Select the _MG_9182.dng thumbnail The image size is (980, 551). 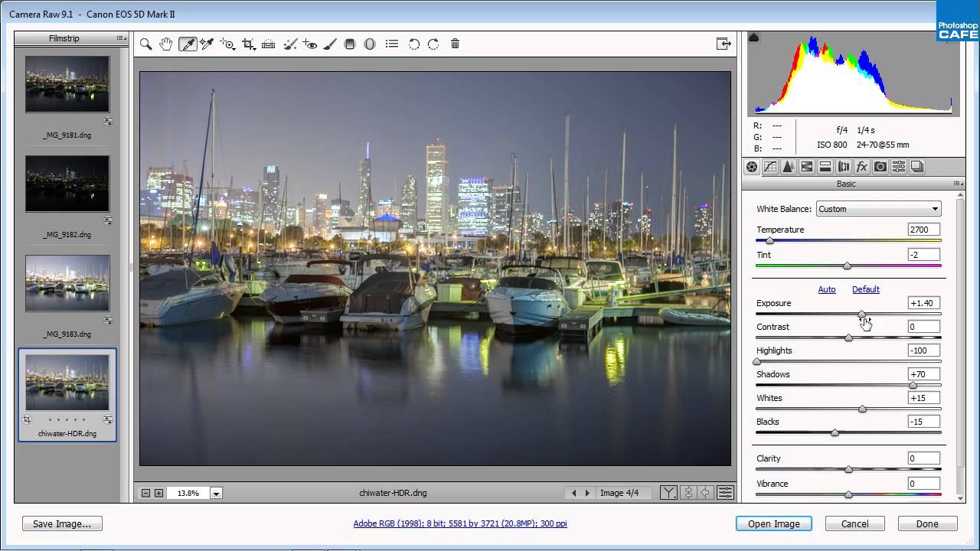pyautogui.click(x=67, y=184)
